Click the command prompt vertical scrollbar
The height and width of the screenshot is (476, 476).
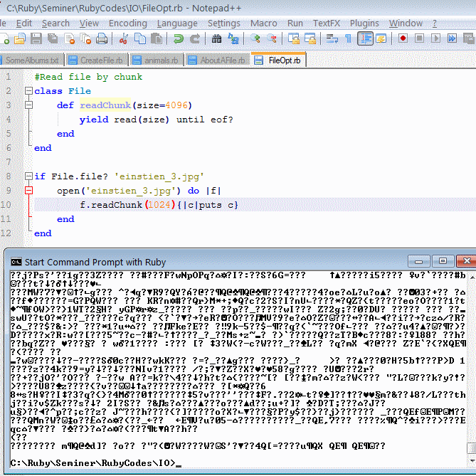coord(470,356)
